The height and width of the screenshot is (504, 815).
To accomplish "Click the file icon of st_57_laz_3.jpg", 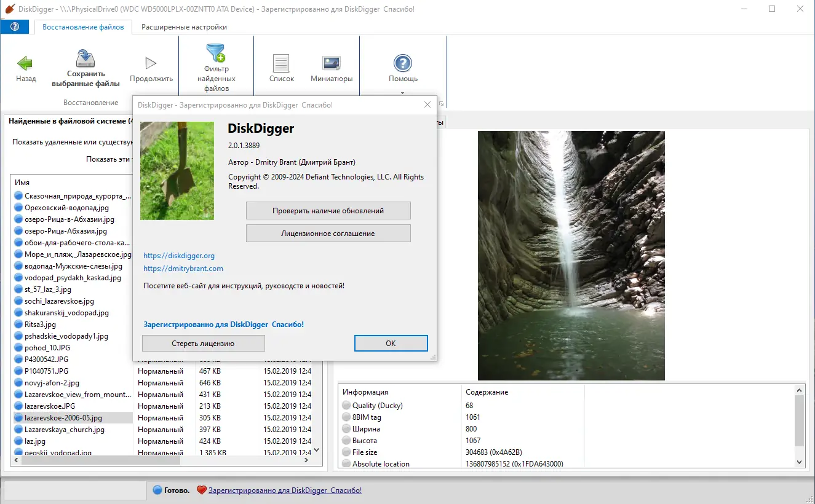I will (x=18, y=289).
